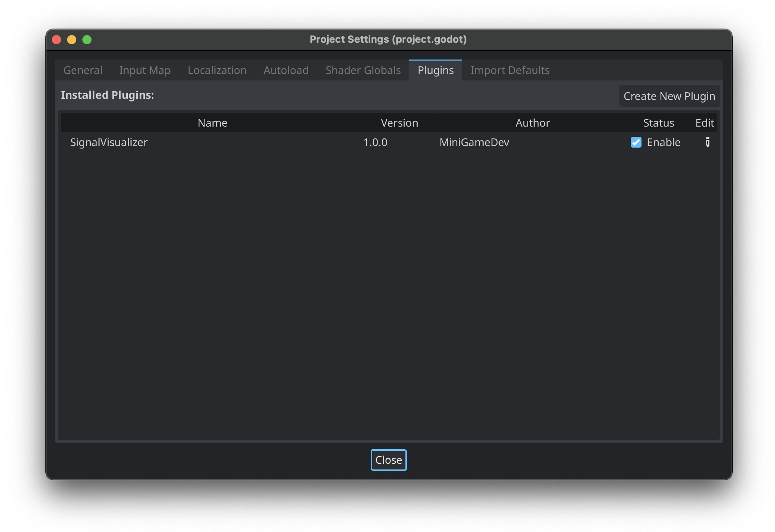The height and width of the screenshot is (532, 775).
Task: Click the red window close button
Action: tap(56, 40)
